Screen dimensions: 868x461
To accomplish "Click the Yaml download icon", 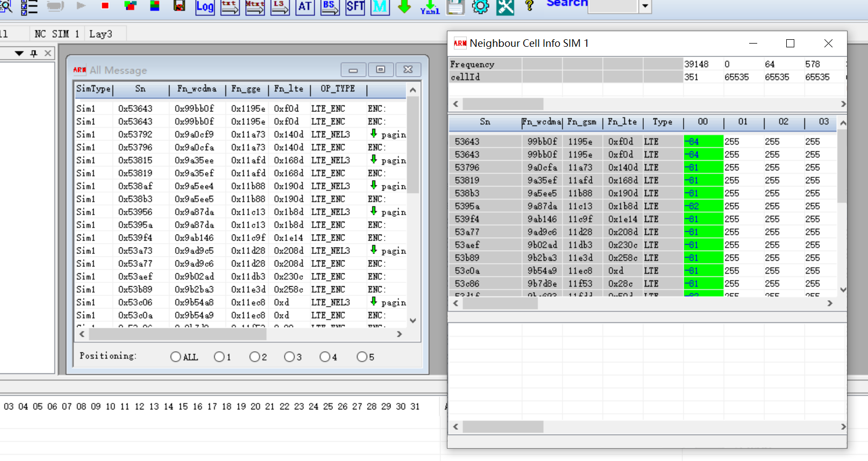I will click(430, 7).
